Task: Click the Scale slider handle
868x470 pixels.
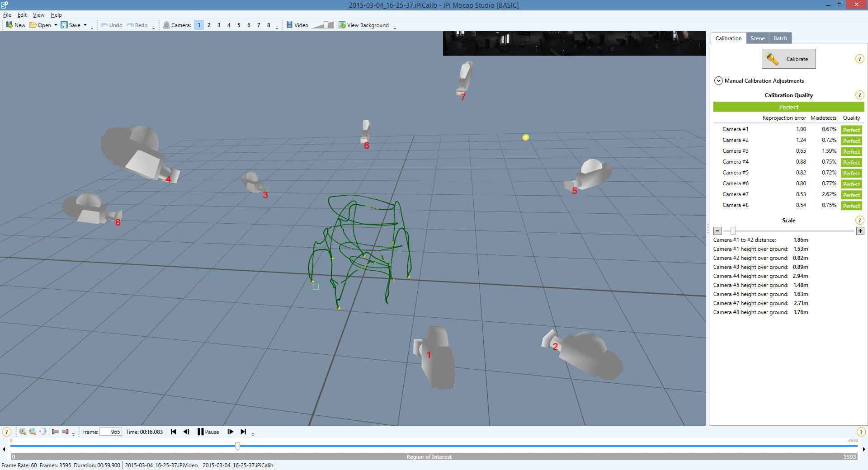Action: click(733, 231)
